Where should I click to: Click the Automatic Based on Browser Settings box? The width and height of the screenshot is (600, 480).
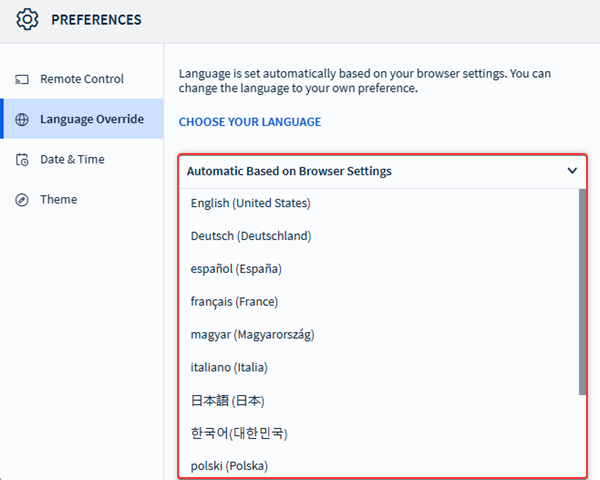[x=290, y=171]
